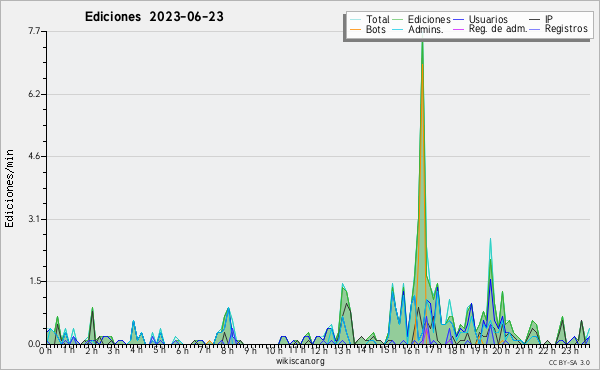Click the y-axis value 0.0
This screenshot has height=370, width=600.
pos(34,344)
